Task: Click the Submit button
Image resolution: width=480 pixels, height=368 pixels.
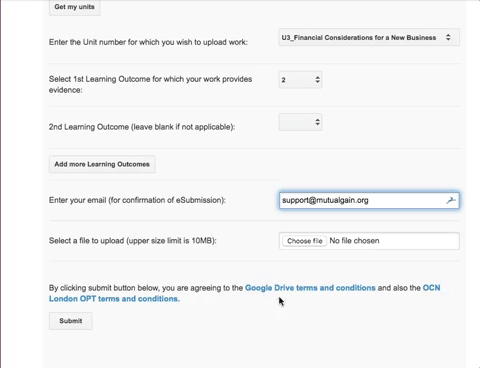Action: click(x=71, y=321)
